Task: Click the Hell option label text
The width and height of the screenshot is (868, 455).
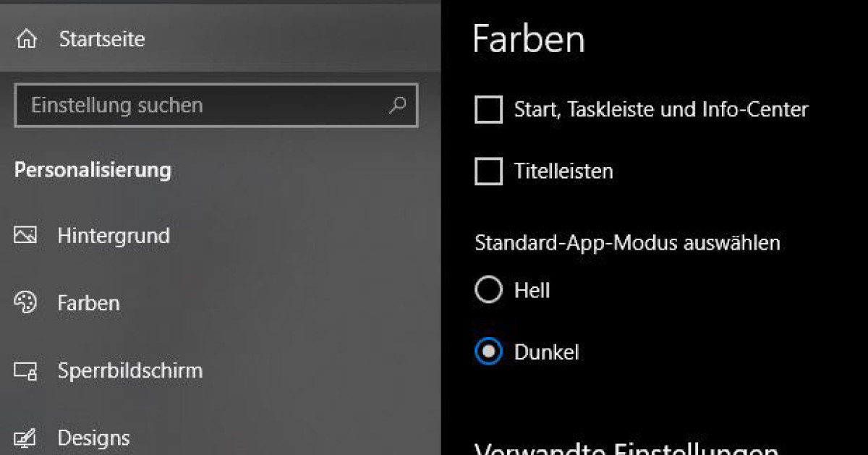Action: (x=532, y=290)
